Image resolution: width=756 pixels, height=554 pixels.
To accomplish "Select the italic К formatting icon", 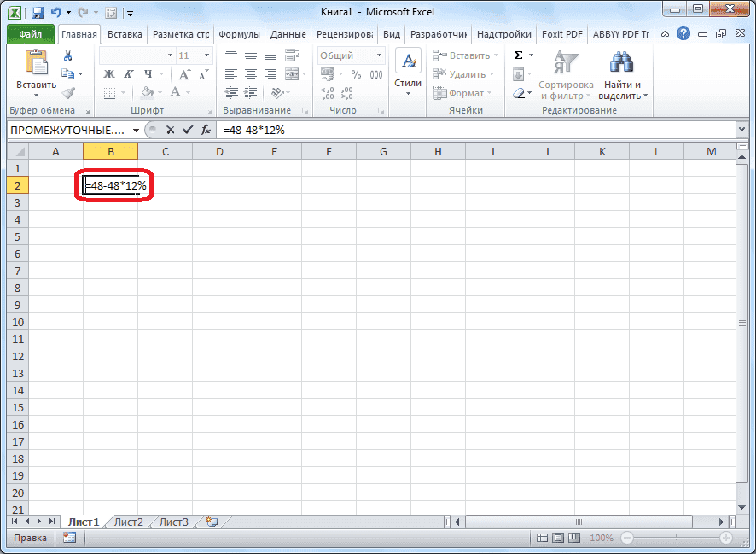I will [128, 73].
